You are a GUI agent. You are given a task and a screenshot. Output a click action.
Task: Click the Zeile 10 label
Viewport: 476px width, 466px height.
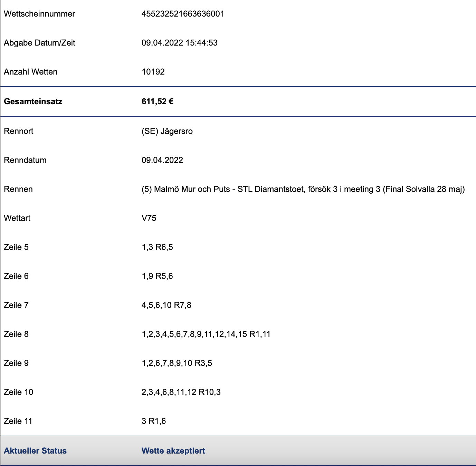[x=18, y=392]
